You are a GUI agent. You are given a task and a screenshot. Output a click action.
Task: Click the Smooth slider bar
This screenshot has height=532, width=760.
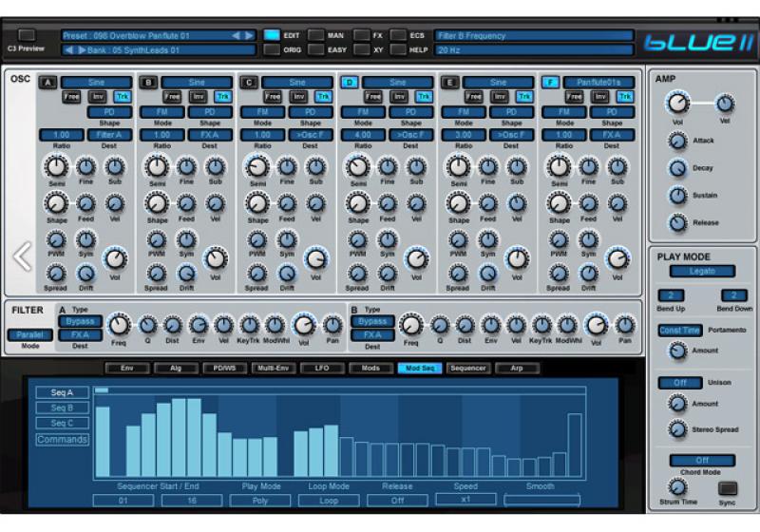coord(541,500)
